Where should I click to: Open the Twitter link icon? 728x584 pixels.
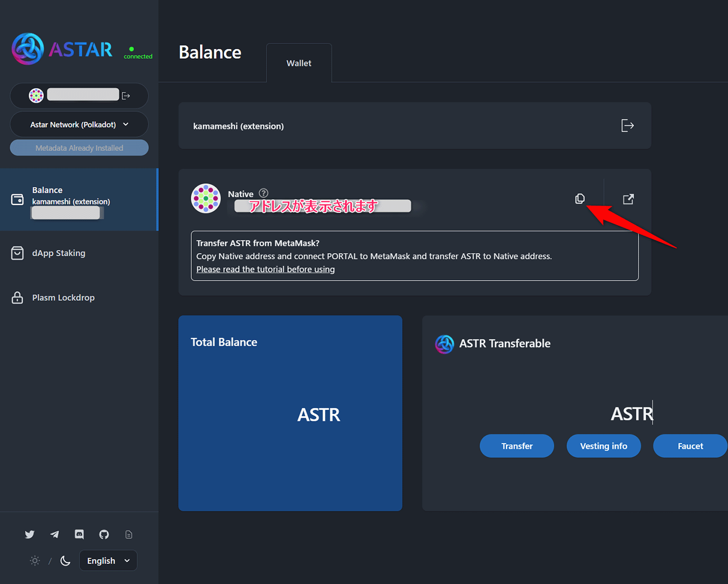(30, 534)
